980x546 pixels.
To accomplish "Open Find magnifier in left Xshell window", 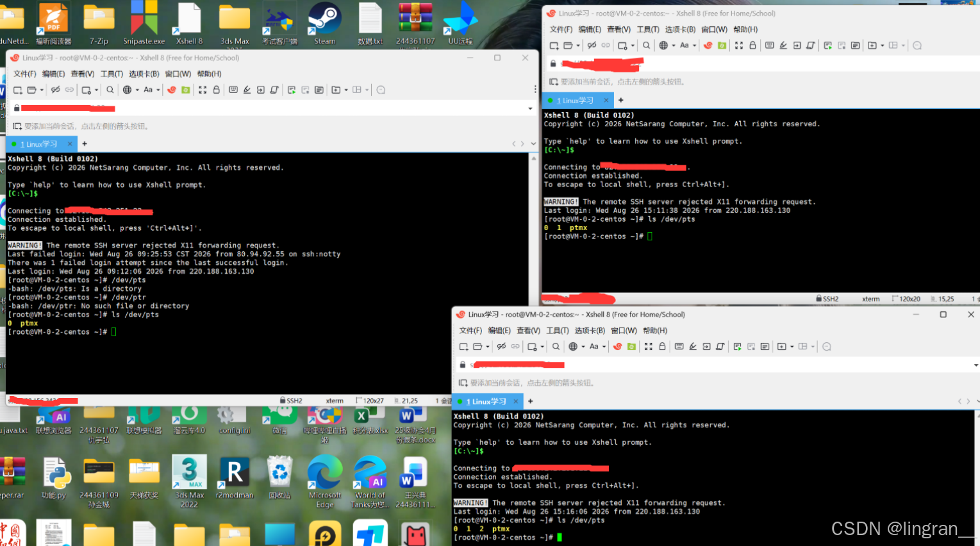I will pyautogui.click(x=110, y=90).
